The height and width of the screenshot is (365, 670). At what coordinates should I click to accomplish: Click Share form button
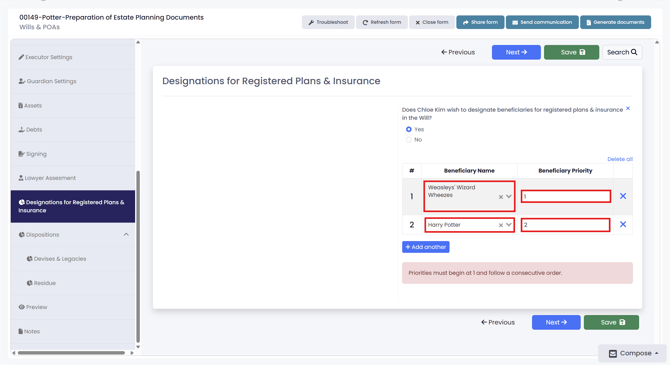tap(480, 22)
